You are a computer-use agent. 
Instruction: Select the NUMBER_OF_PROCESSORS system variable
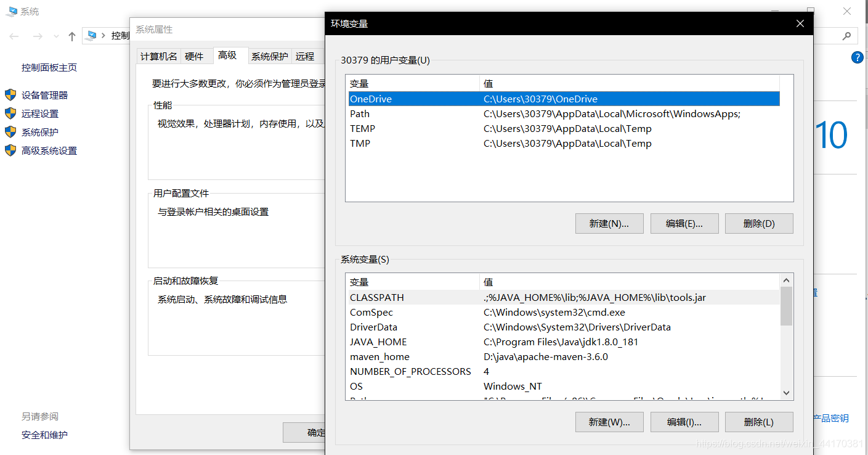564,371
